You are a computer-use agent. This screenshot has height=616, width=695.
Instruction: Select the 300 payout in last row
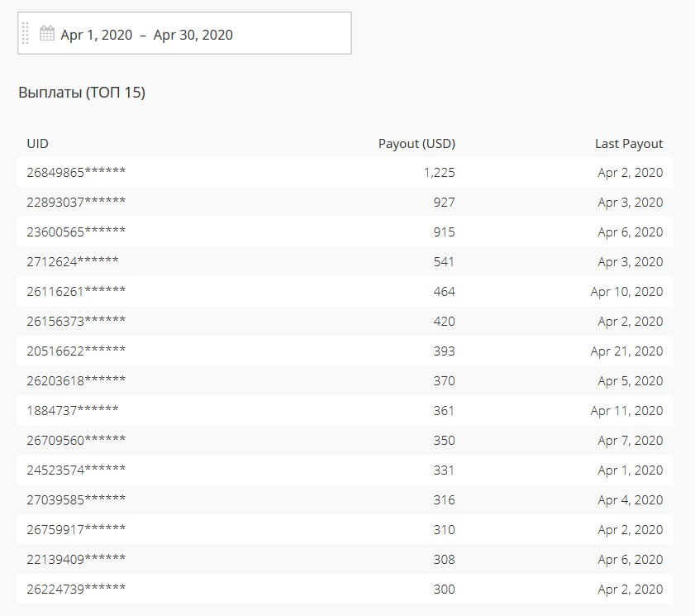[444, 590]
